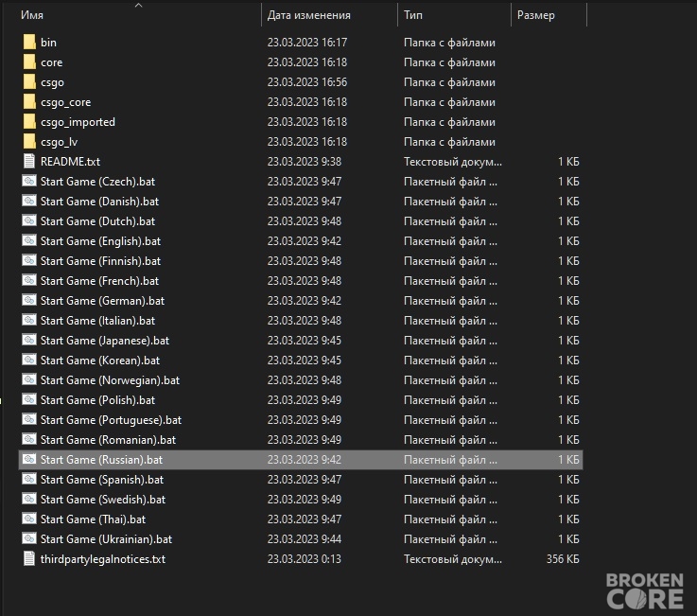The width and height of the screenshot is (697, 616).
Task: Select the Start Game (Norwegian).bat file name
Action: click(111, 380)
